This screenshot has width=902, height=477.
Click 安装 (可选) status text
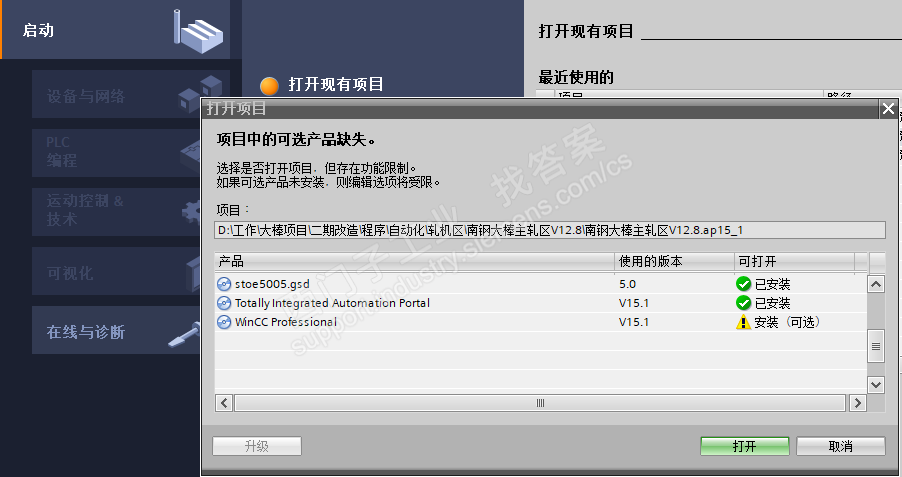coord(788,322)
